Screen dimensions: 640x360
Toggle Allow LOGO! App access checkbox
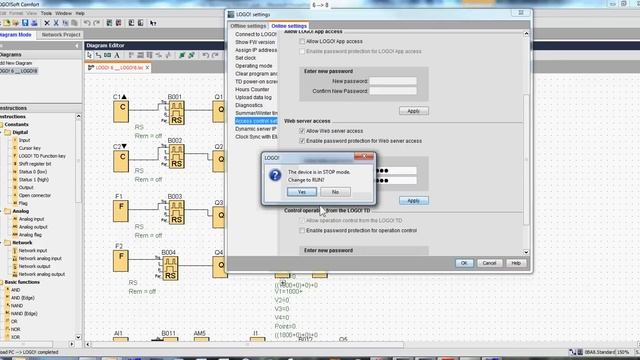[x=302, y=42]
